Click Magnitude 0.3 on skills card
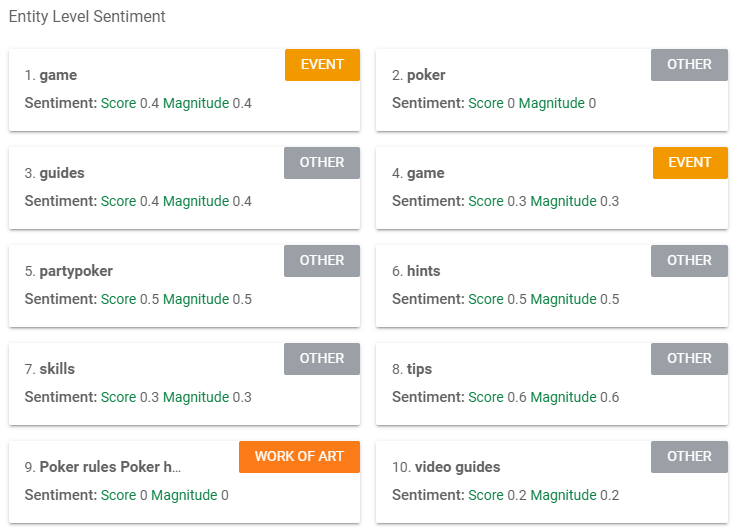Image resolution: width=737 pixels, height=530 pixels. [x=207, y=398]
